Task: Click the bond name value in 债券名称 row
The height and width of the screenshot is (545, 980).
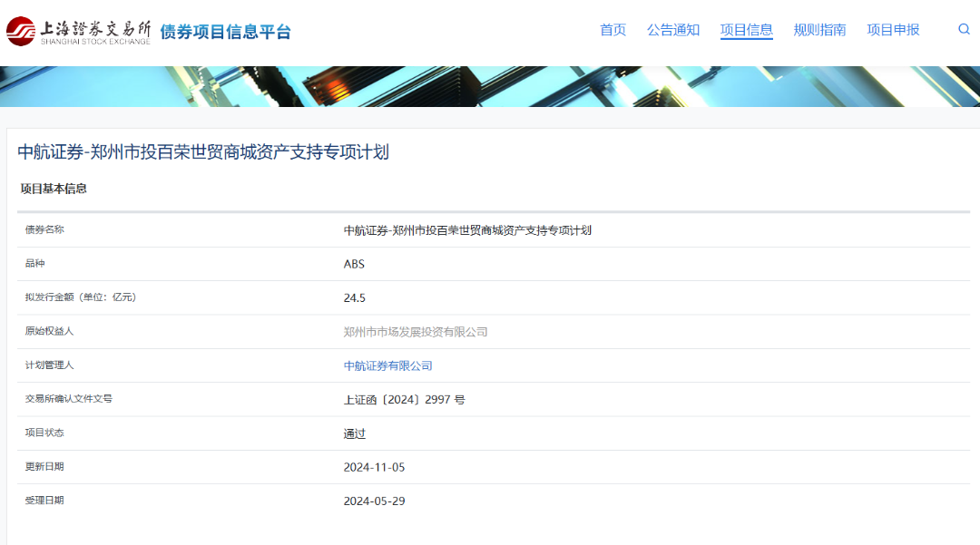Action: 467,230
